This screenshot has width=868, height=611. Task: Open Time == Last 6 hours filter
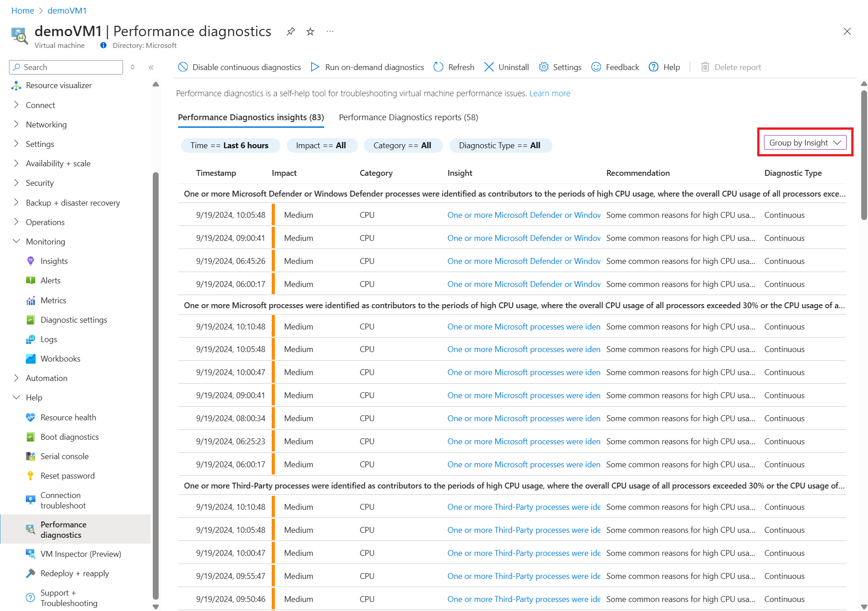point(230,145)
